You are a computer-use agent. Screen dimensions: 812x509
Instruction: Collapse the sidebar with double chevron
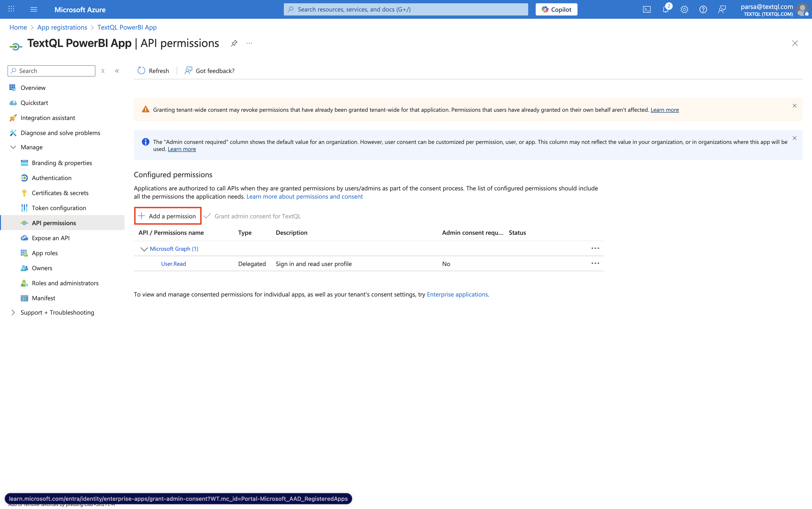[117, 71]
